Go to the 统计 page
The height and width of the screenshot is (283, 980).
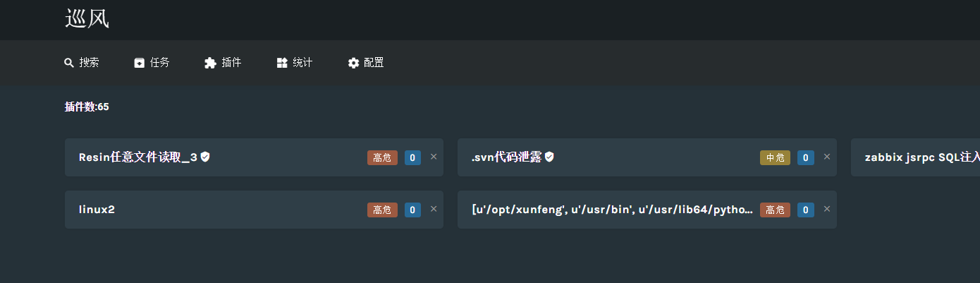coord(295,63)
